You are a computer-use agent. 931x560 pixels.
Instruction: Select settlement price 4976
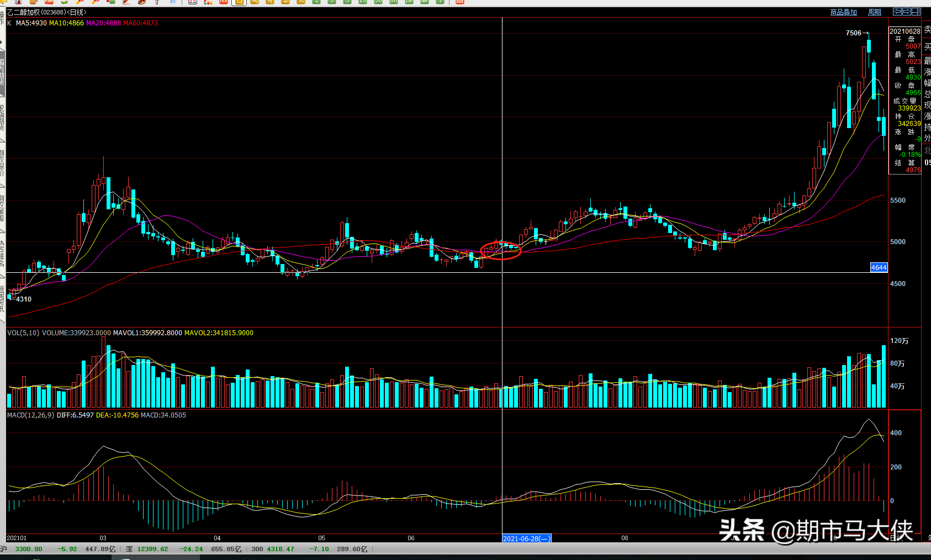coord(913,170)
